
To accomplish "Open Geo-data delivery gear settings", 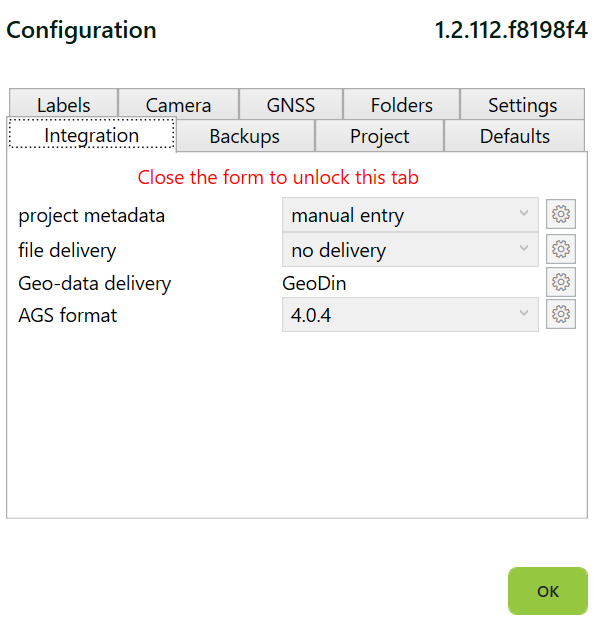I will (x=561, y=282).
